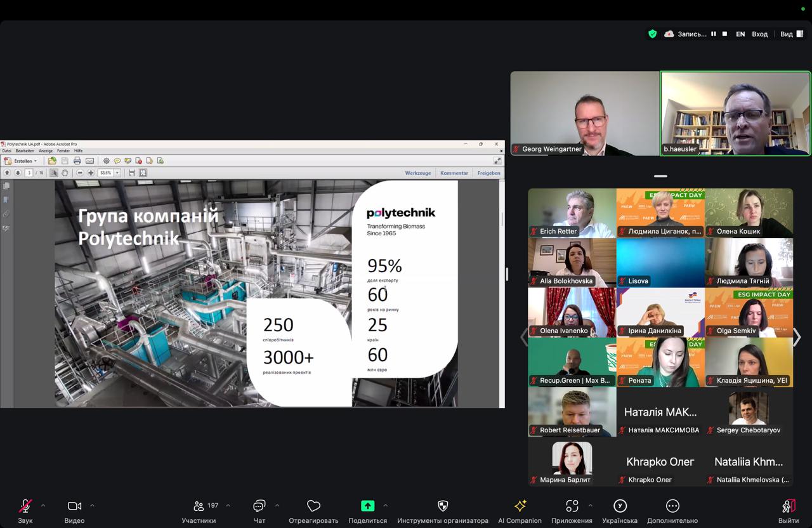Click Вход sign-in in top bar

(759, 34)
